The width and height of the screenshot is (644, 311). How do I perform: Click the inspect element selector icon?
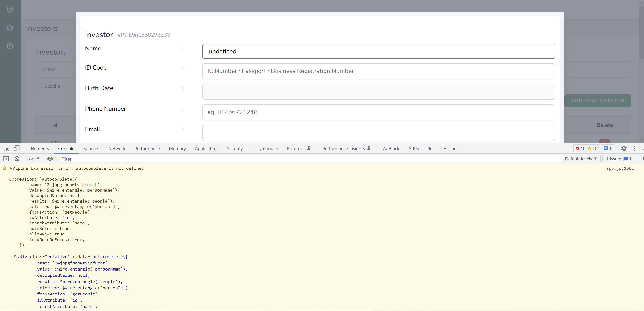6,148
